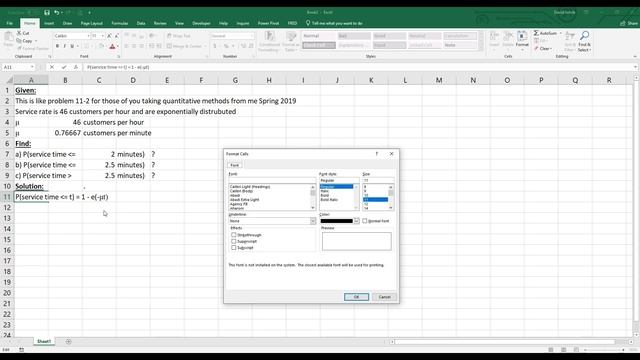Switch to the Page Layout ribbon tab

(x=91, y=23)
